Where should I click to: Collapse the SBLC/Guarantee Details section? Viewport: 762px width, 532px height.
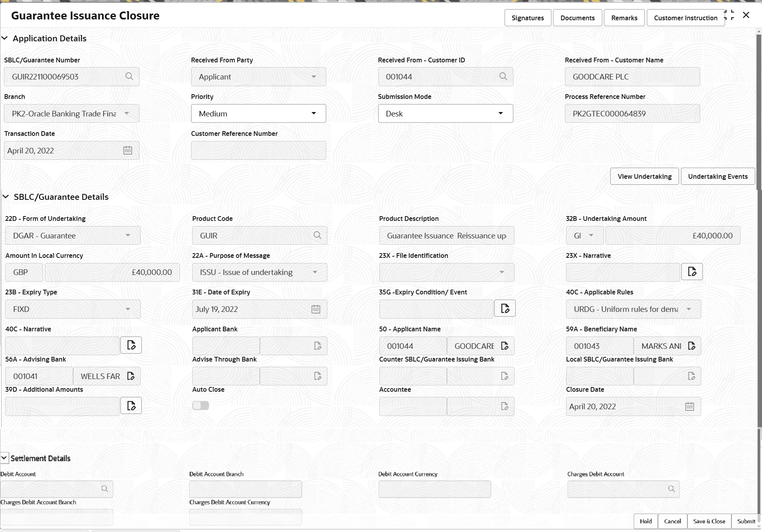[6, 197]
